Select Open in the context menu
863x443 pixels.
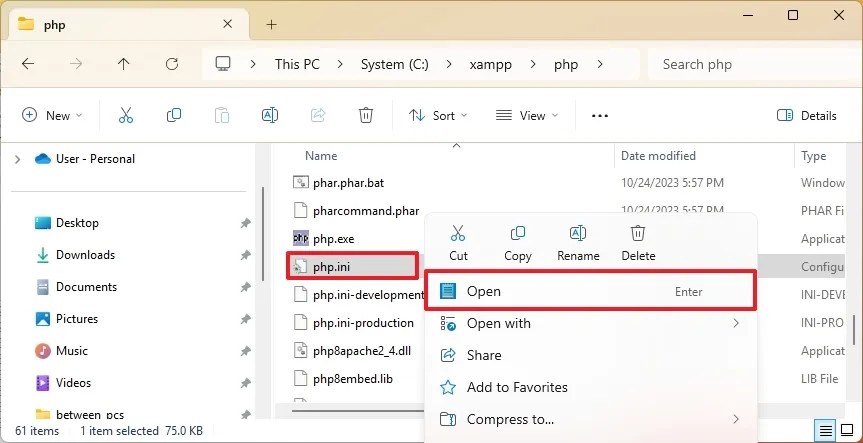coord(591,291)
